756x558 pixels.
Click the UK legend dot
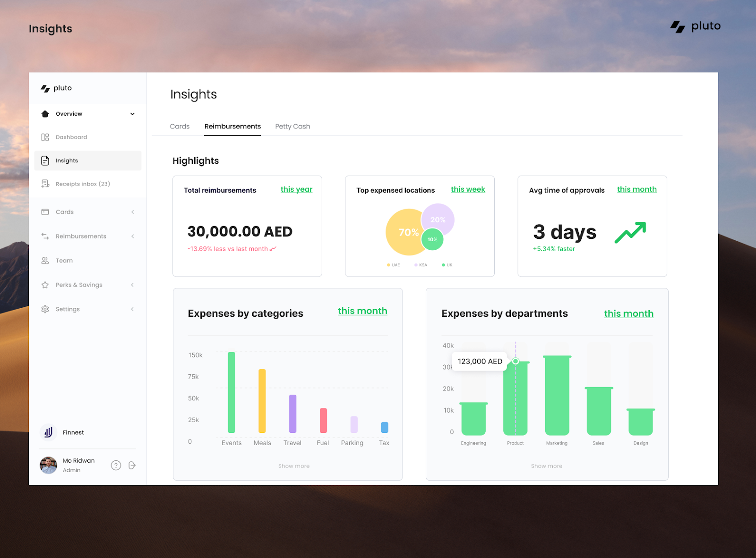pyautogui.click(x=443, y=265)
